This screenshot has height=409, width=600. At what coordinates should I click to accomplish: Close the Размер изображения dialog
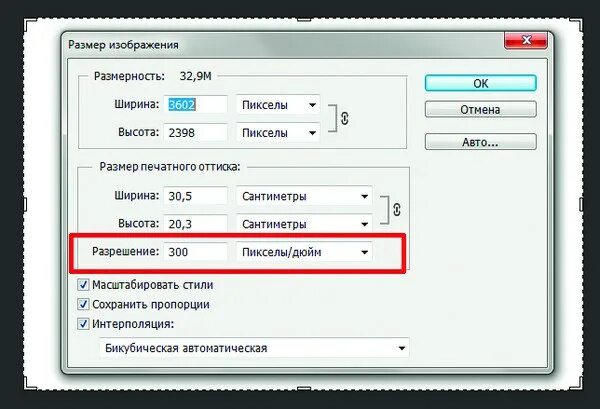pyautogui.click(x=526, y=40)
